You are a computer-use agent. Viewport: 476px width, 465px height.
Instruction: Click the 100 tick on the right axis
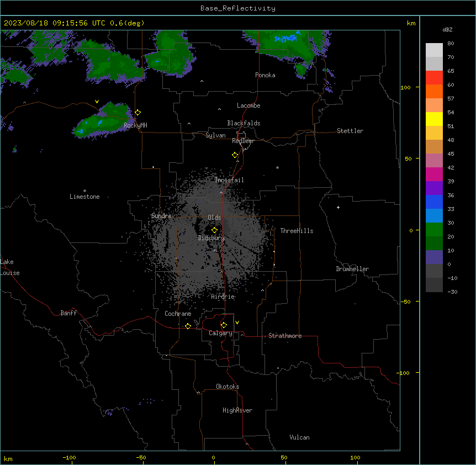405,87
